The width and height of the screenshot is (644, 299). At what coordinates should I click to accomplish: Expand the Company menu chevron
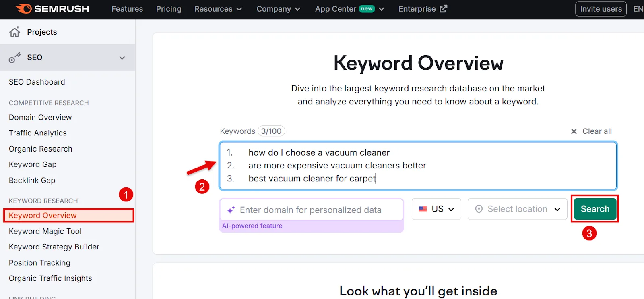click(x=298, y=9)
